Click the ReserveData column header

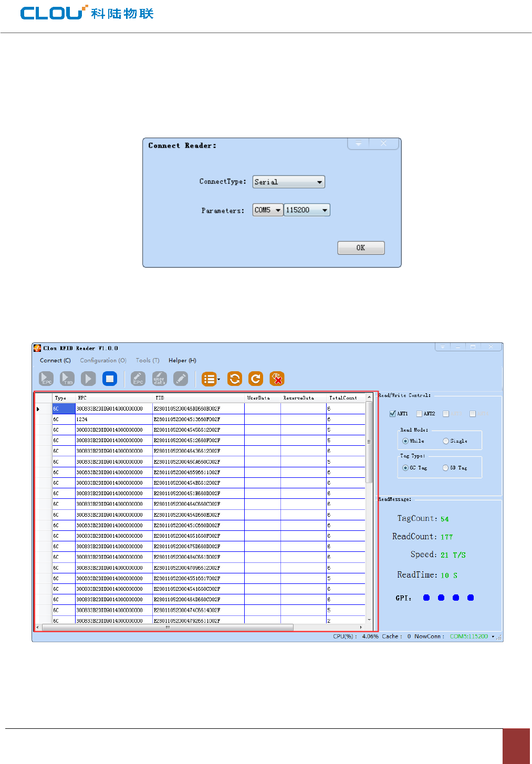pyautogui.click(x=304, y=398)
